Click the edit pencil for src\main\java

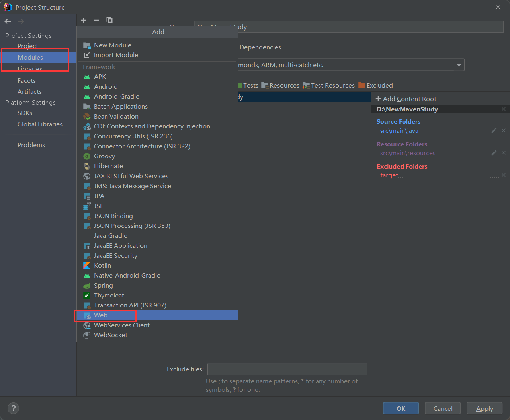click(494, 130)
